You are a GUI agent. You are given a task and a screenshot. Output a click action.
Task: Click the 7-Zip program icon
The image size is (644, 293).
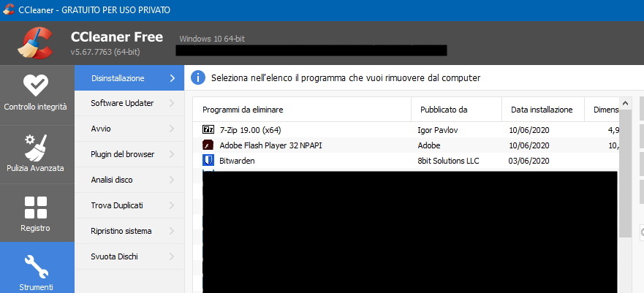(208, 130)
